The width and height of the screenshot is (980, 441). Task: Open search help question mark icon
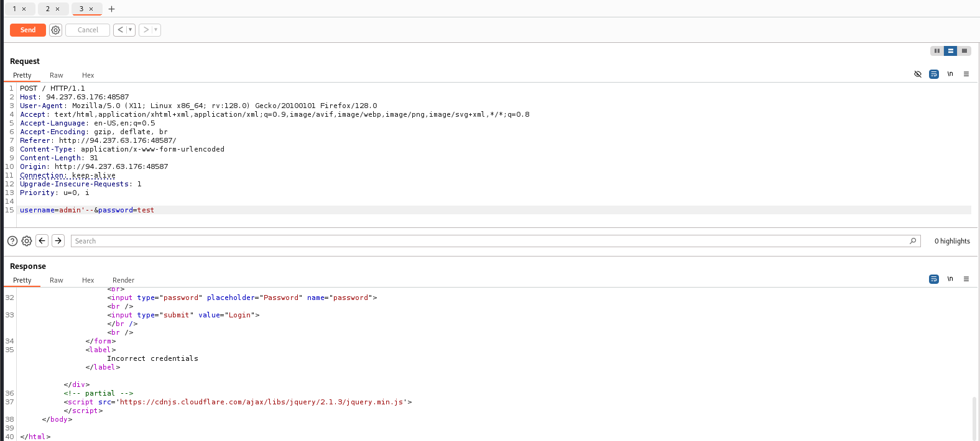(x=12, y=241)
